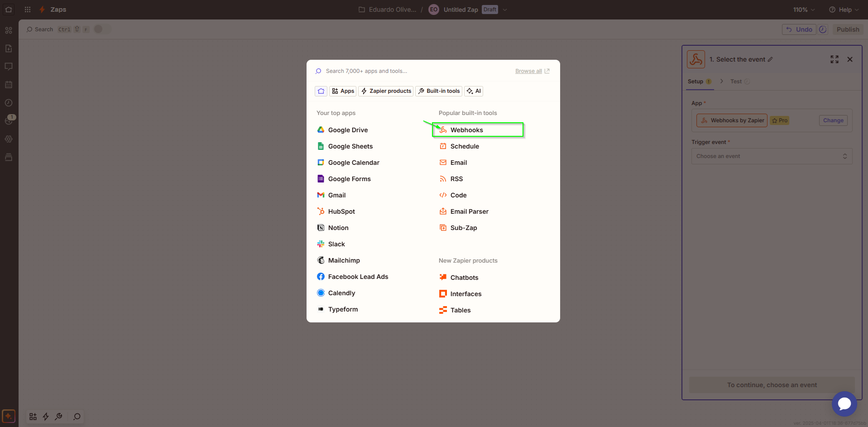Open the calendar icon in left sidebar
868x427 pixels.
coord(9,85)
